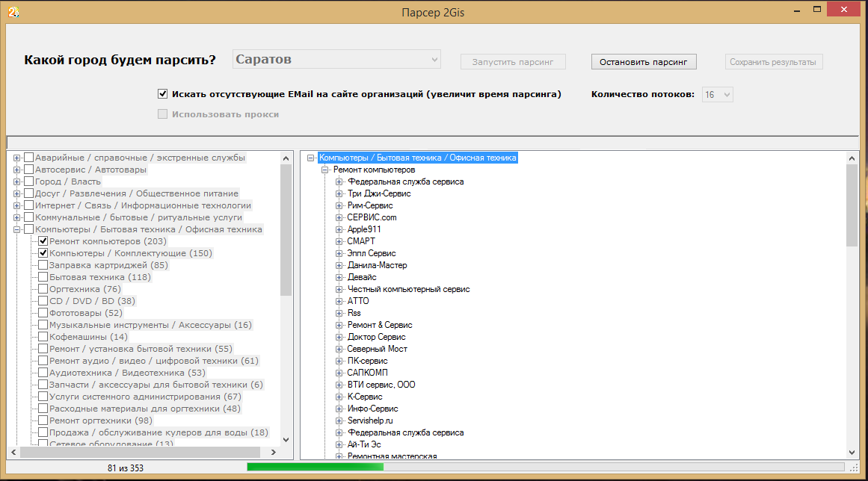Screen dimensions: 868x481
Task: Select highlighted Компьютеры / Бытовая техника / Офисная техника root
Action: 418,158
